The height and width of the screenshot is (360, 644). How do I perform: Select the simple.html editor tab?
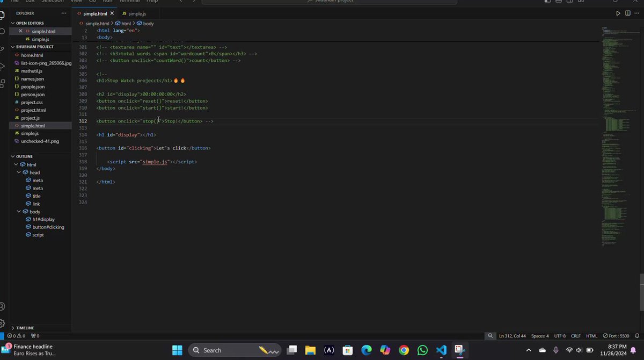(97, 13)
